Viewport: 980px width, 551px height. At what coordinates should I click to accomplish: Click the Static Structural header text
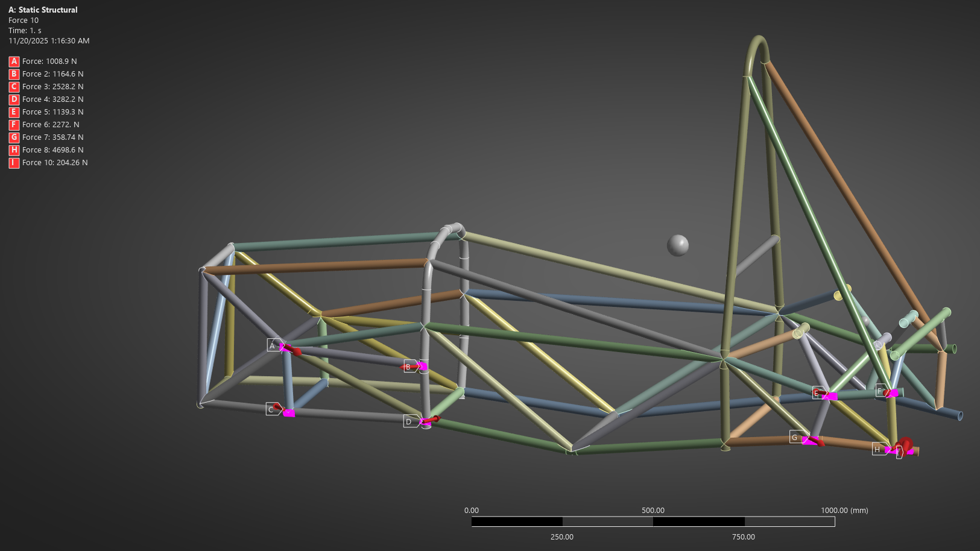coord(42,10)
